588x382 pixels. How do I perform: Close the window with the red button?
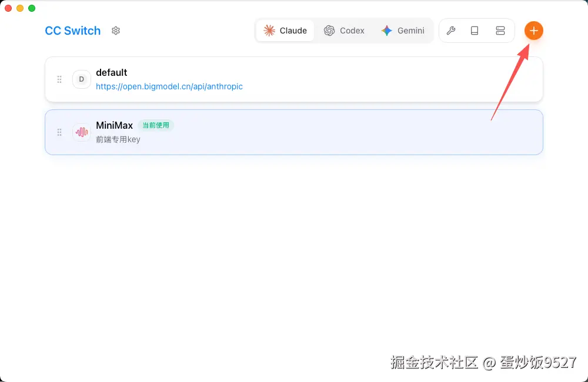8,8
